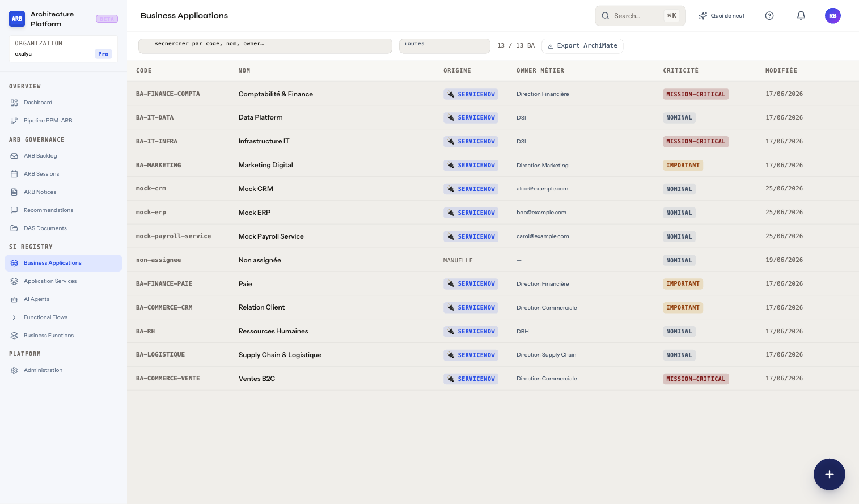Click the Application Services layers icon
The image size is (859, 504).
(14, 281)
